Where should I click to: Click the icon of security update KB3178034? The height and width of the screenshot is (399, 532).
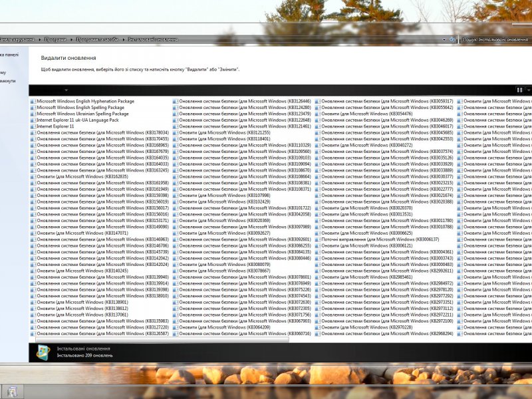coord(33,132)
